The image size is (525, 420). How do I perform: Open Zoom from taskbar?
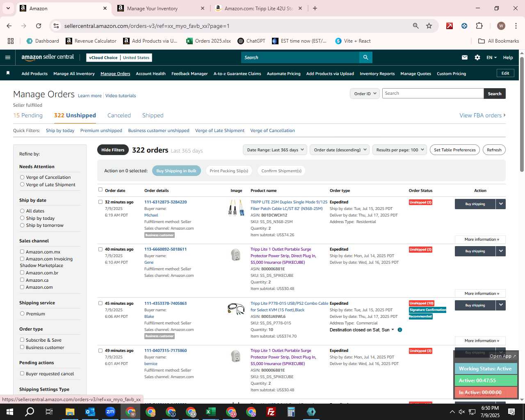(x=110, y=412)
